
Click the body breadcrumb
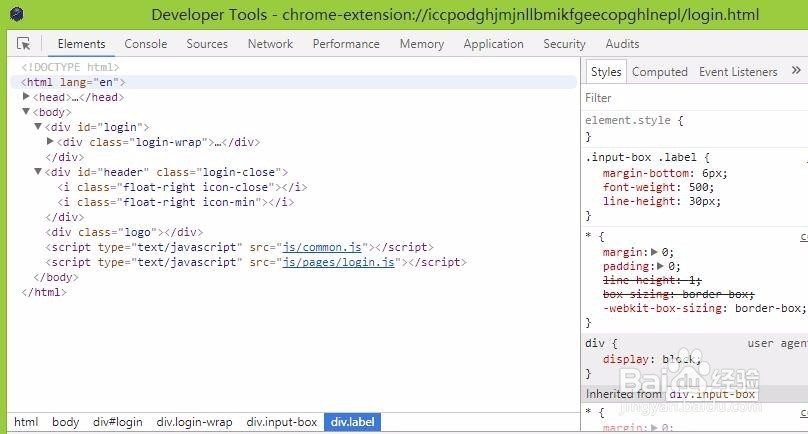coord(65,422)
